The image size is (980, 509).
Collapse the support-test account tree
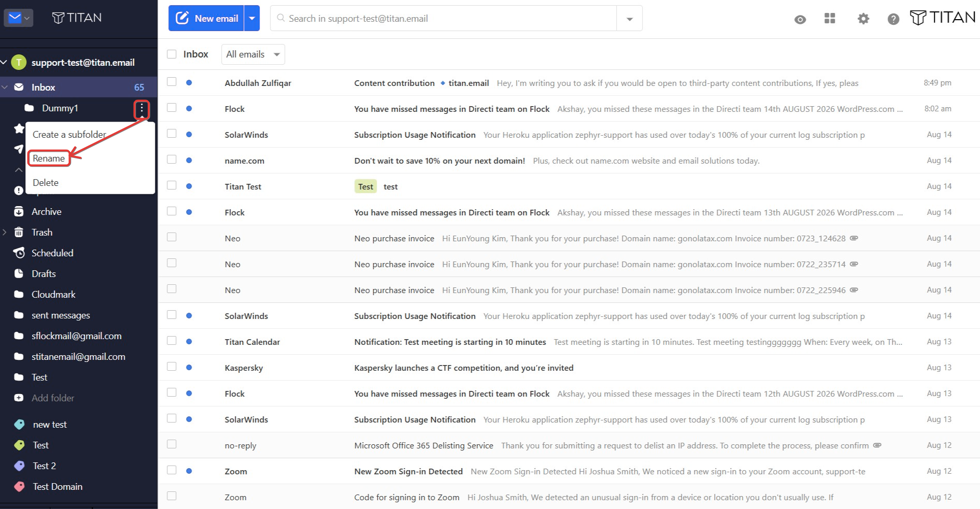pos(4,63)
